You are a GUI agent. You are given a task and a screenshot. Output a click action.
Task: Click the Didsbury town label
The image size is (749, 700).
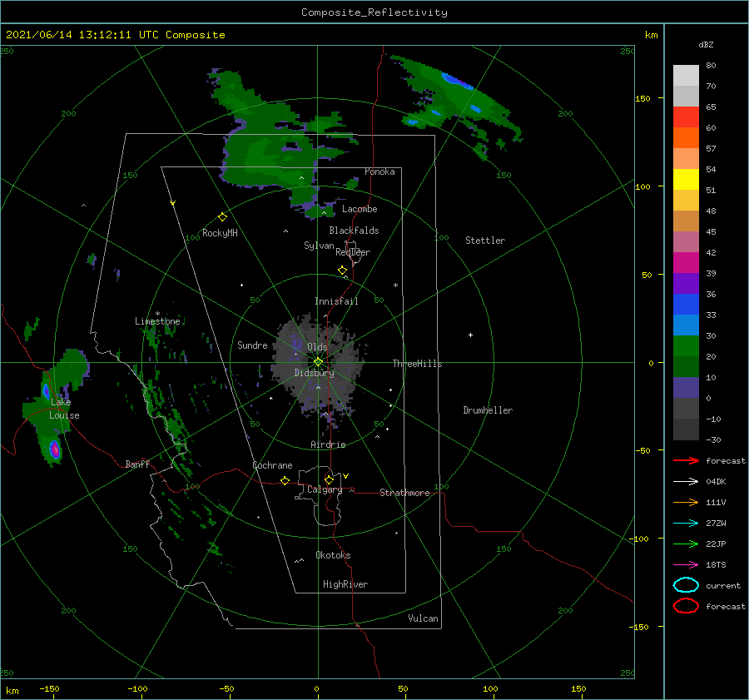click(315, 373)
